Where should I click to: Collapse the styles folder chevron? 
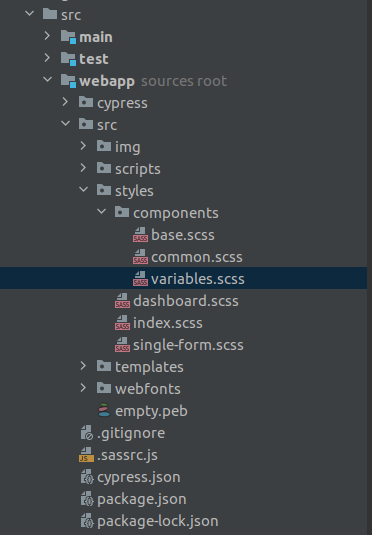point(84,190)
